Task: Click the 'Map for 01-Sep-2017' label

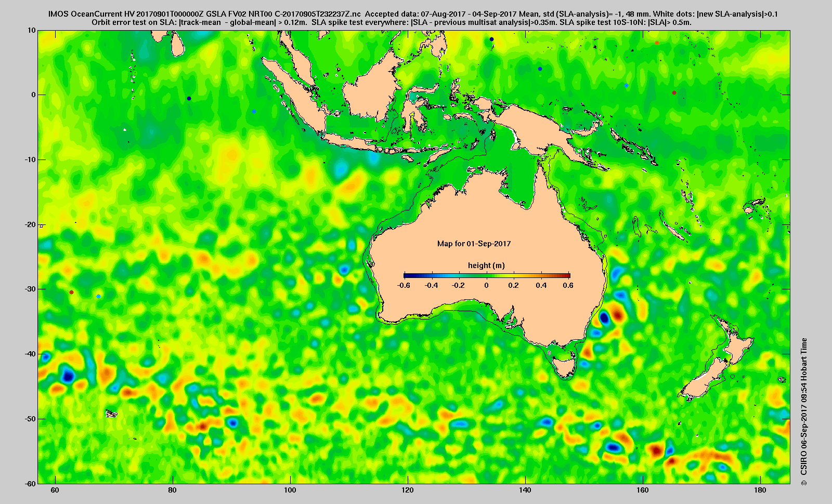Action: pos(474,243)
